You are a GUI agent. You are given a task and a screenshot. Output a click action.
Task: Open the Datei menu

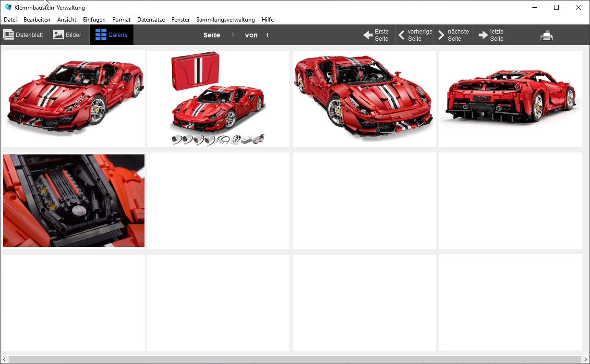(10, 20)
